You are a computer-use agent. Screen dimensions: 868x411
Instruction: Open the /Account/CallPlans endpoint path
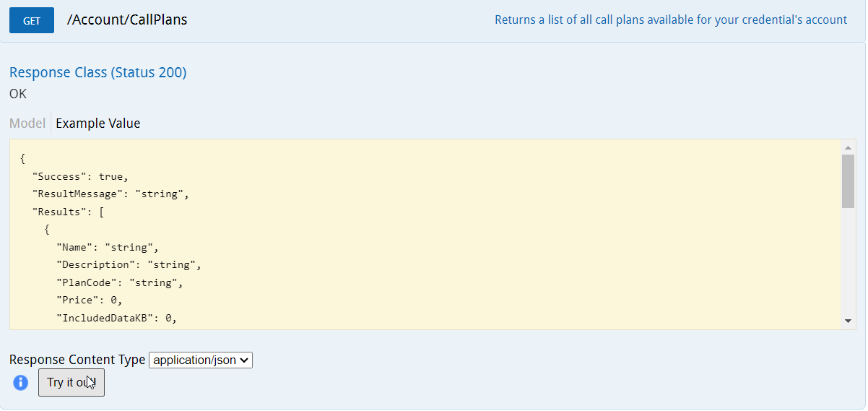click(127, 20)
